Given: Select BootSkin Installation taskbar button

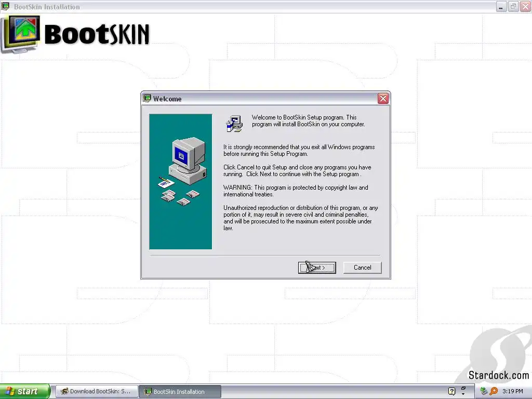Looking at the screenshot, I should click(180, 391).
